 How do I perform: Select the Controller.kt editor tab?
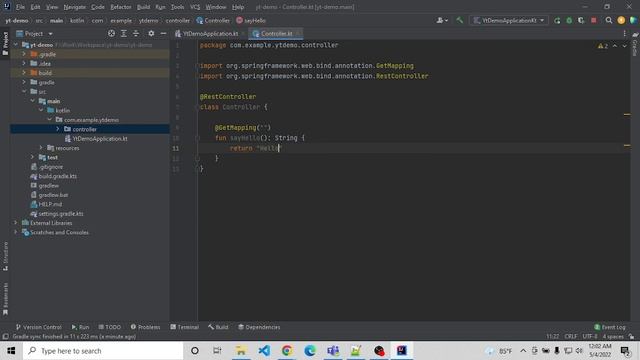(276, 33)
